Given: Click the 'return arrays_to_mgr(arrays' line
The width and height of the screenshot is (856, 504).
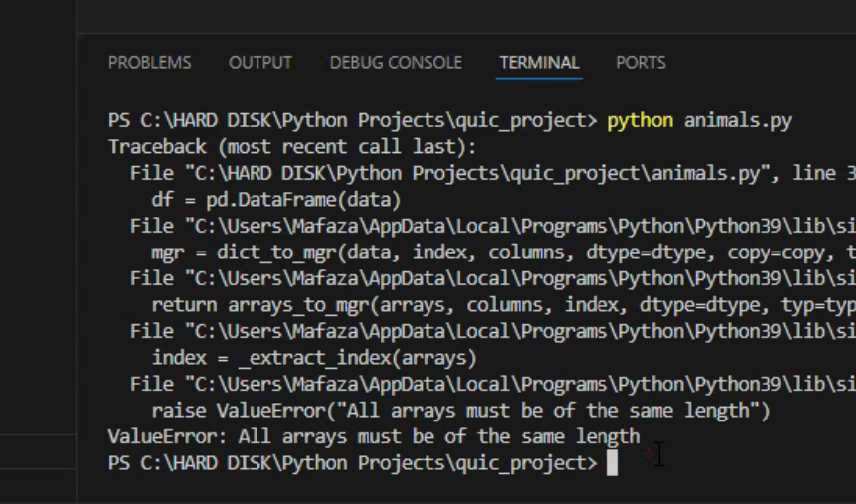Looking at the screenshot, I should (x=503, y=305).
